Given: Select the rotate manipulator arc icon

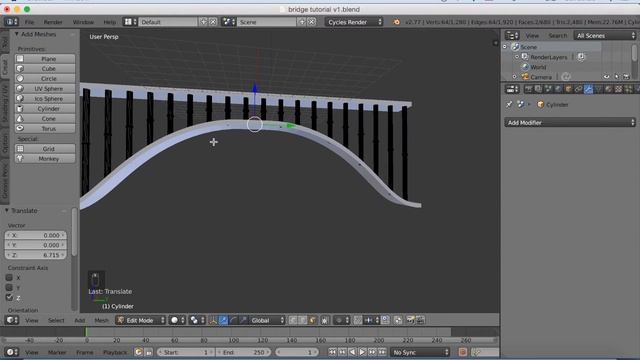Looking at the screenshot, I should coord(233,320).
